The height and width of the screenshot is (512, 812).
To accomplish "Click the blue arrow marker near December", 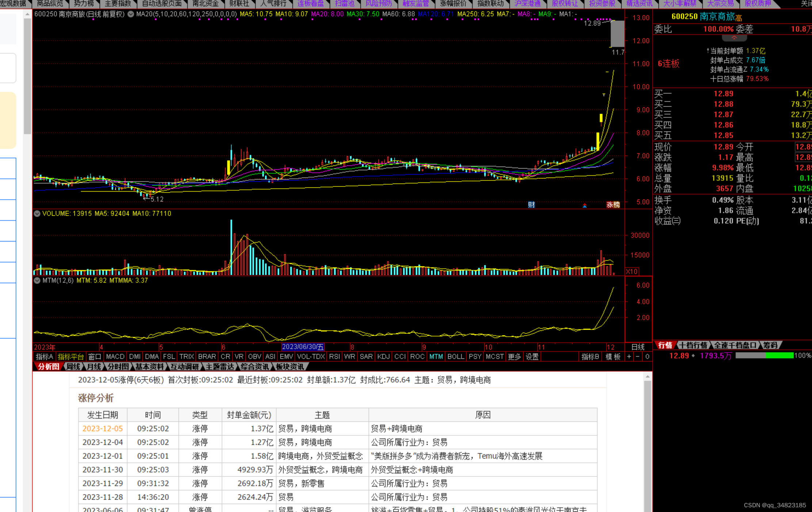I will (584, 206).
